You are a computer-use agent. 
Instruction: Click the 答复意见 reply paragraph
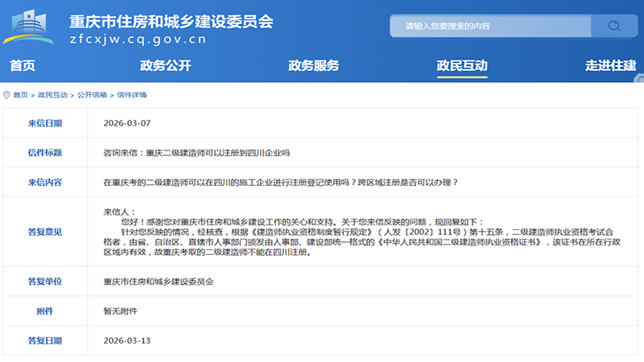pyautogui.click(x=361, y=232)
